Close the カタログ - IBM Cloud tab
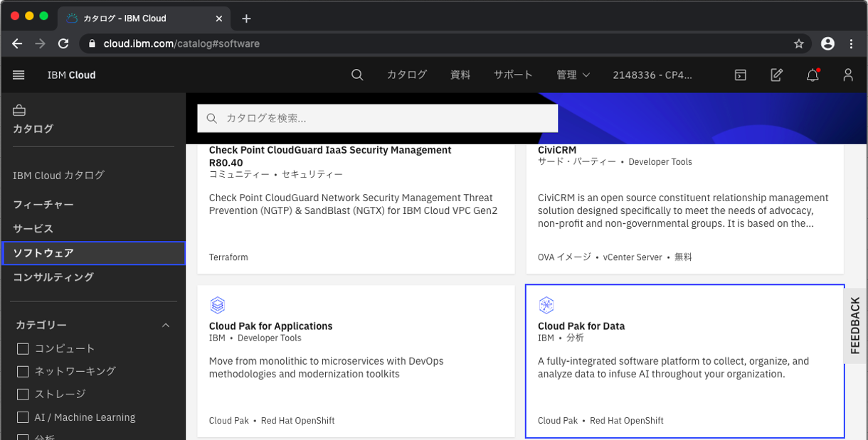 [219, 18]
